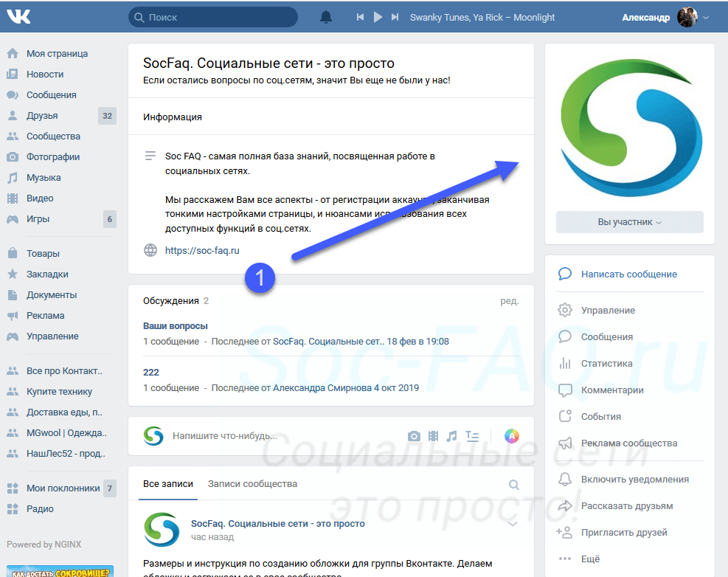This screenshot has height=577, width=728.
Task: Switch to the Все записи tab
Action: point(168,484)
